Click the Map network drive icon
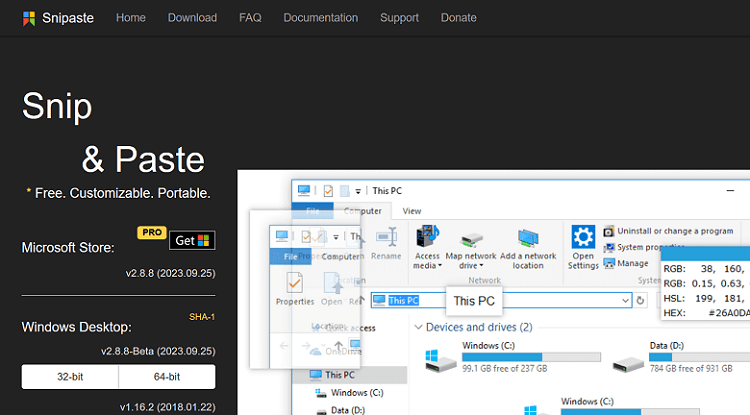The height and width of the screenshot is (415, 750). (x=471, y=239)
